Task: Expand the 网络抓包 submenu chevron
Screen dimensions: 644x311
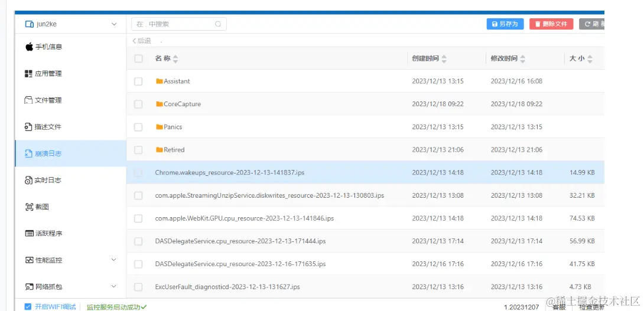Action: pos(114,286)
